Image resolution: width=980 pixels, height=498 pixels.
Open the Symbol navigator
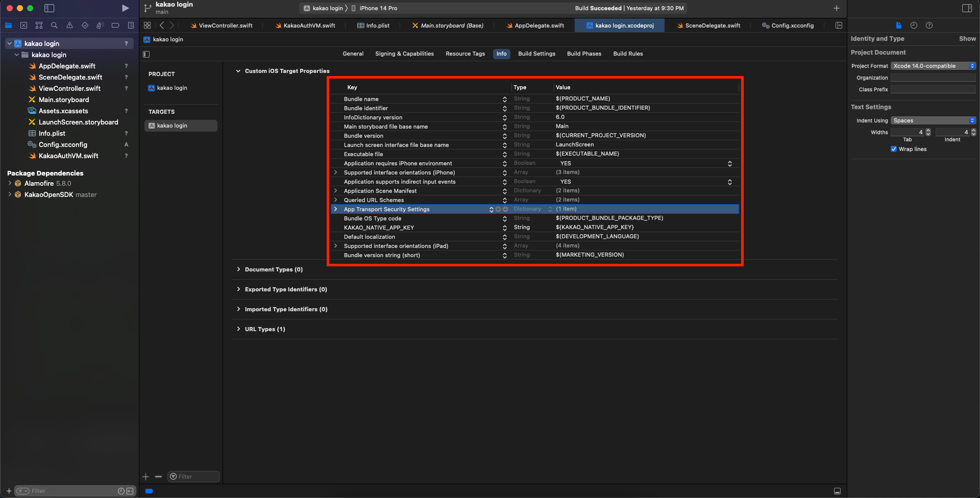click(x=39, y=26)
